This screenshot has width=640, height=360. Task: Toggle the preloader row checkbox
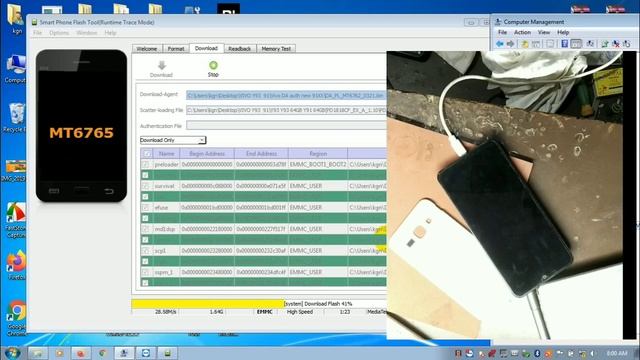(145, 164)
